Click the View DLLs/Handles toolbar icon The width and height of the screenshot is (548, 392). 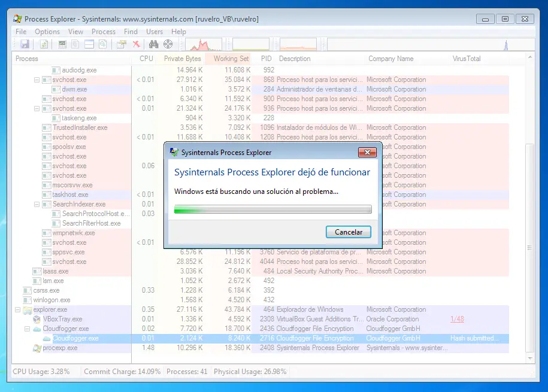click(103, 44)
